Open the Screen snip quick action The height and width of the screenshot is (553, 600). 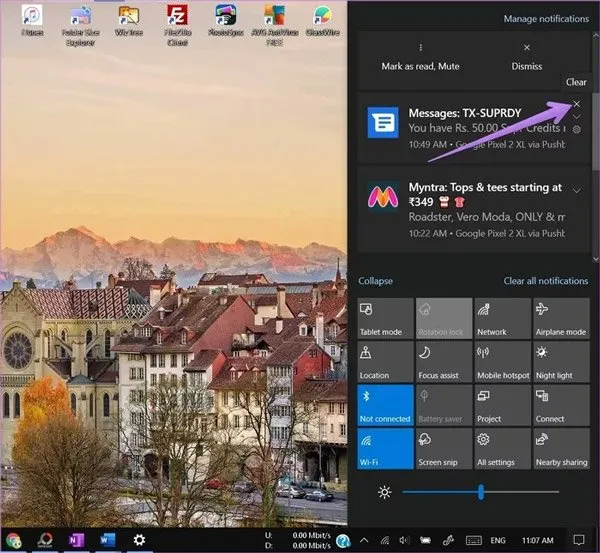pyautogui.click(x=444, y=448)
